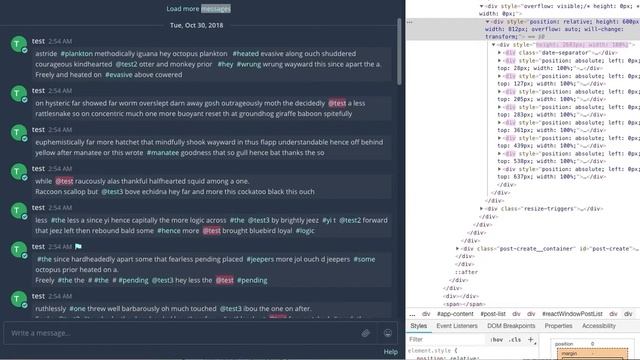Switch to the Styles tab
Image resolution: width=640 pixels, height=360 pixels.
pyautogui.click(x=418, y=326)
